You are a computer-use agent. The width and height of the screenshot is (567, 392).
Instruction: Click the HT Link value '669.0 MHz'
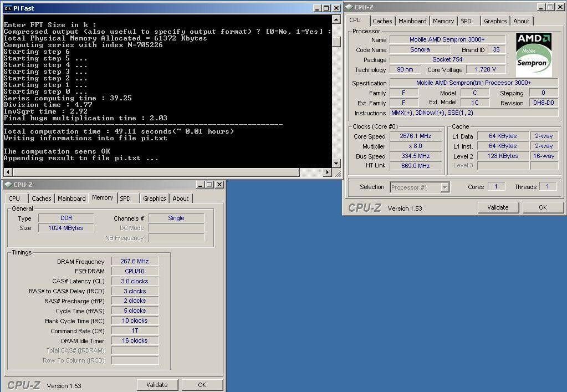coord(416,166)
